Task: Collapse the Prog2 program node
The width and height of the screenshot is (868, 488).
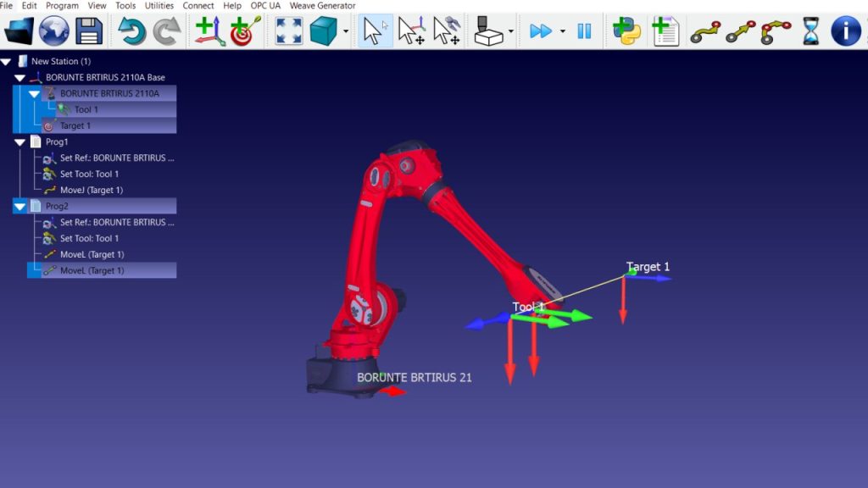Action: 19,207
